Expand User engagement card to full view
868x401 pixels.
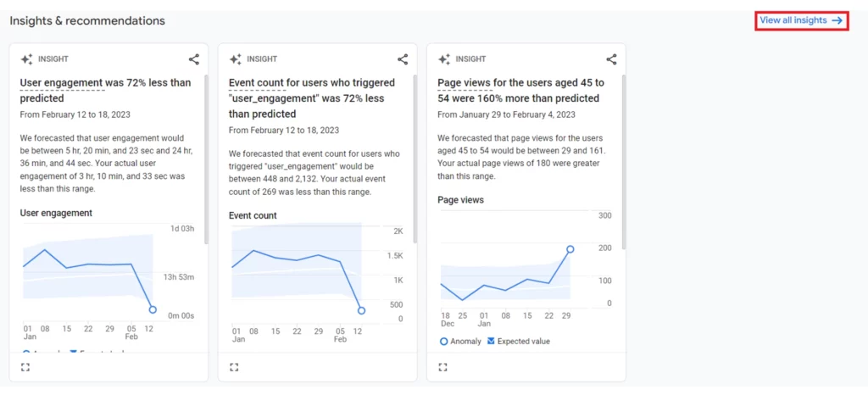pyautogui.click(x=25, y=367)
